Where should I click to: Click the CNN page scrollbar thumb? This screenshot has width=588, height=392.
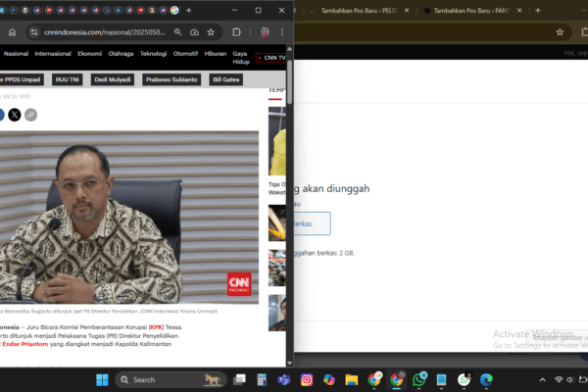tap(289, 81)
